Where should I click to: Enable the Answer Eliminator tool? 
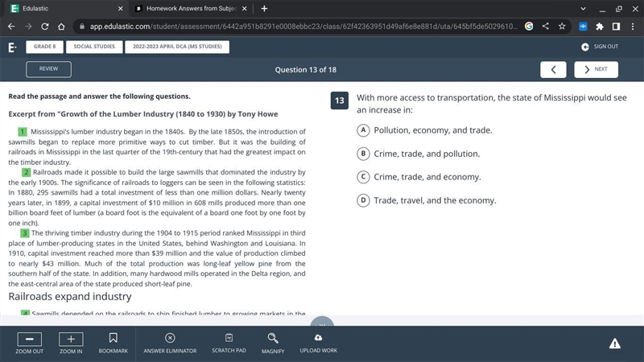(170, 343)
